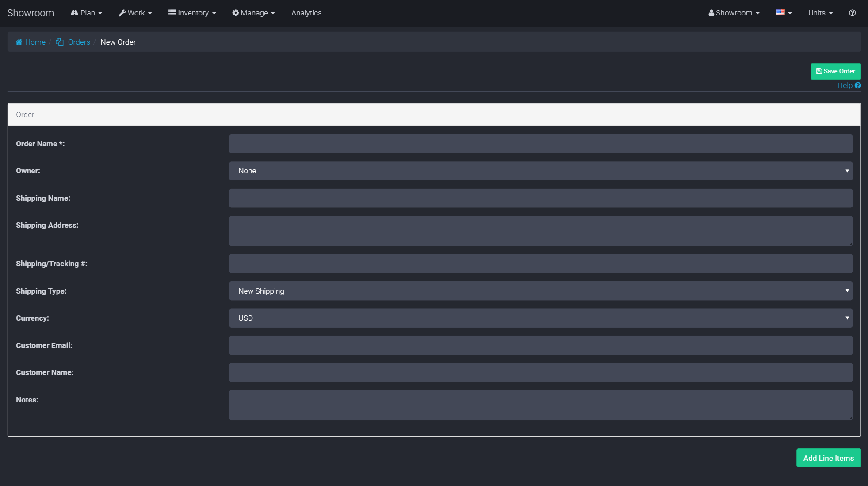Viewport: 868px width, 486px height.
Task: Open the Work menu
Action: pos(135,13)
